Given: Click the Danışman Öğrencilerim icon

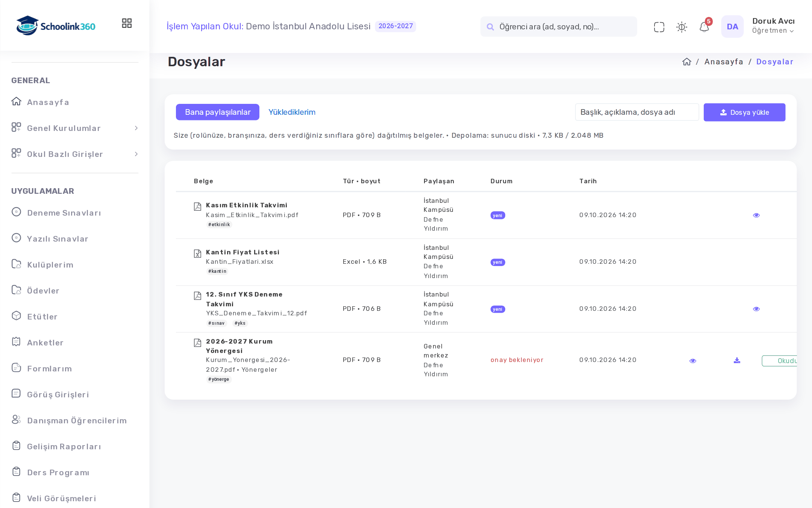Looking at the screenshot, I should pyautogui.click(x=16, y=420).
